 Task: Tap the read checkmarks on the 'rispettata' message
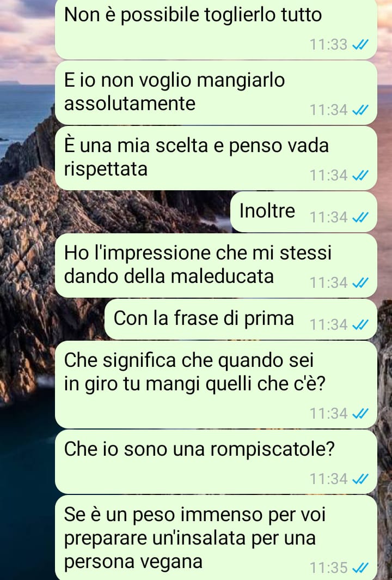tap(360, 176)
